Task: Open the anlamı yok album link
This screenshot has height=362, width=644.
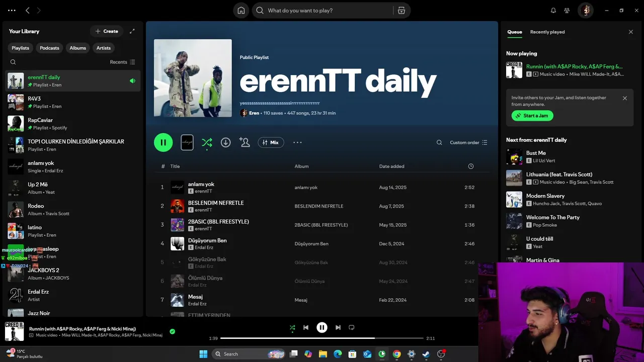Action: pyautogui.click(x=306, y=188)
